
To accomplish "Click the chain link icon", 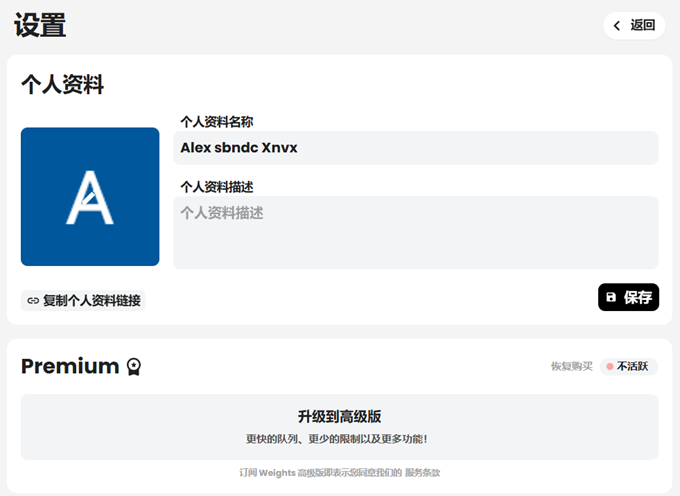I will click(x=33, y=300).
